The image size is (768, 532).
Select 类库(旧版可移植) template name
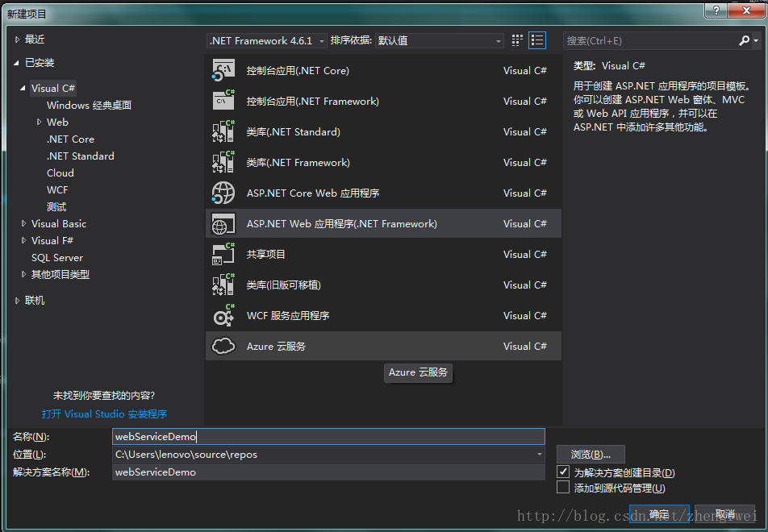click(x=284, y=285)
